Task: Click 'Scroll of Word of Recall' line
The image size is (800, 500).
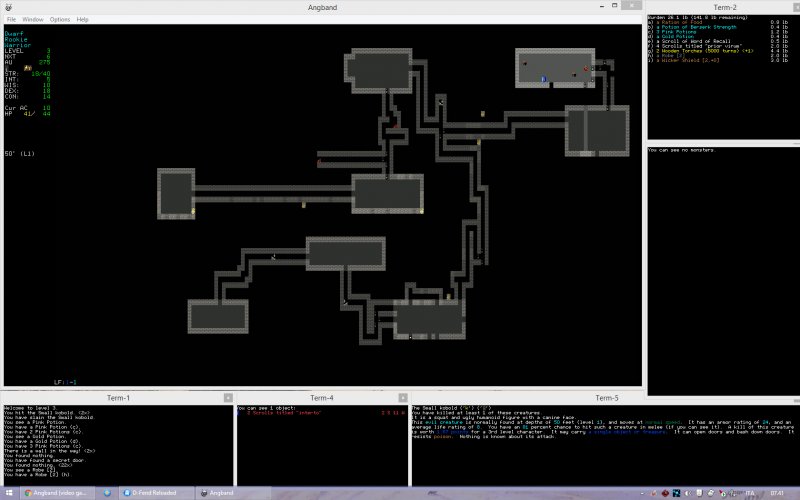Action: (716, 41)
